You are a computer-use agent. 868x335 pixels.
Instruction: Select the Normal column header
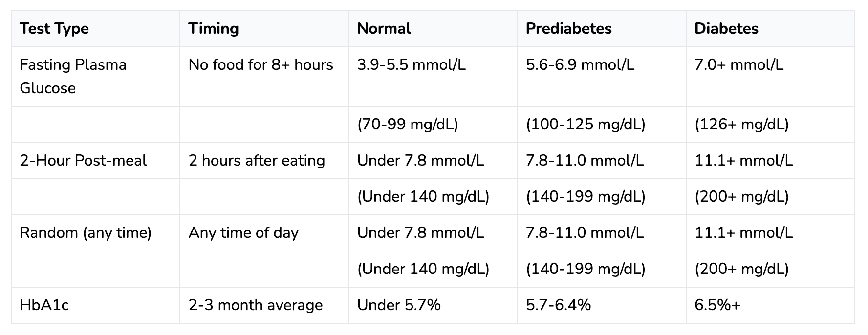384,29
